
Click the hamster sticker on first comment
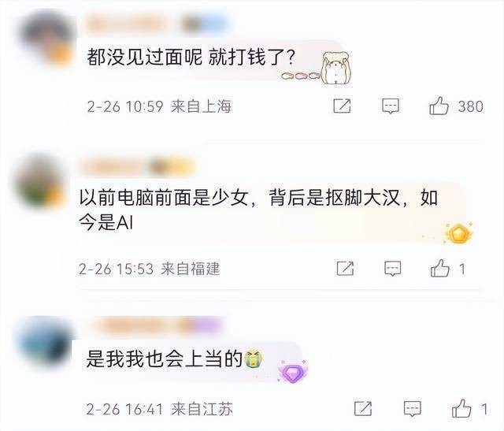pyautogui.click(x=336, y=69)
